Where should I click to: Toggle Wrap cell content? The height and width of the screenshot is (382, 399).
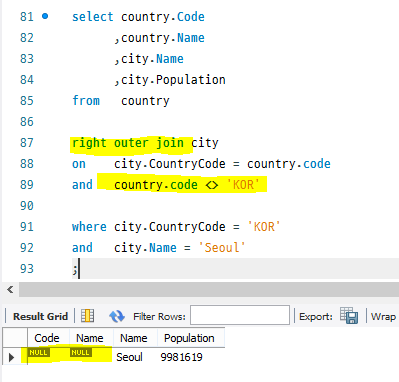pyautogui.click(x=383, y=316)
